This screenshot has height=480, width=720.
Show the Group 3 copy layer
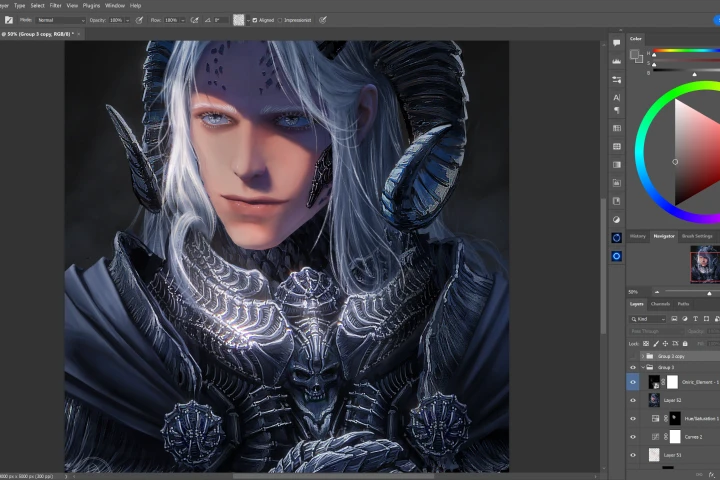(633, 356)
